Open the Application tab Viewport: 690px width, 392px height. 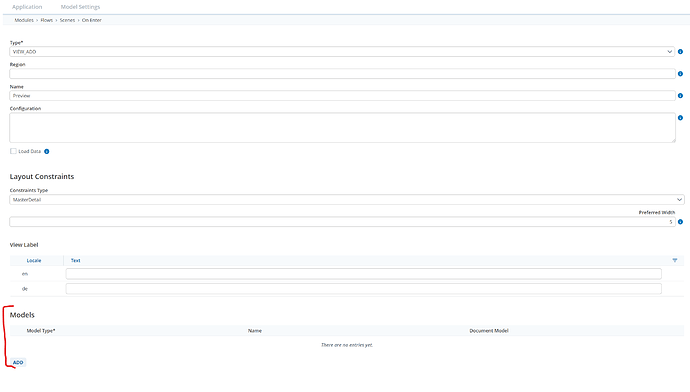coord(27,7)
